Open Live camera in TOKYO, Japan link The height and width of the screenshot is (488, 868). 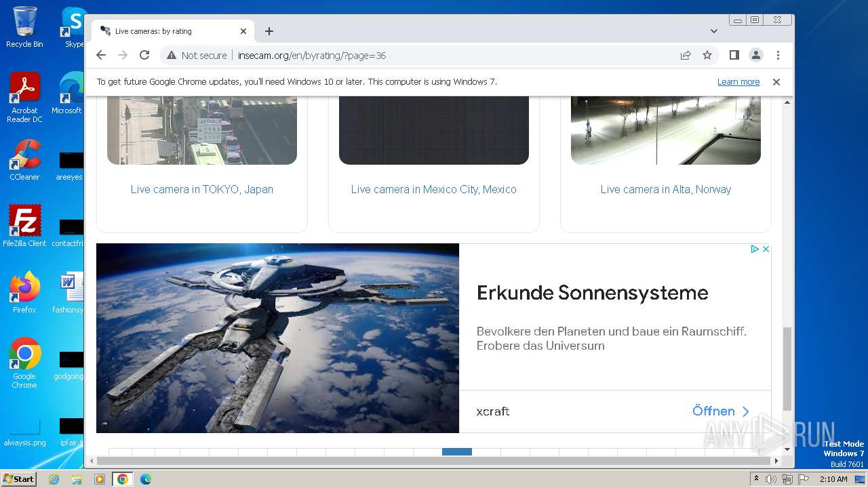click(202, 189)
